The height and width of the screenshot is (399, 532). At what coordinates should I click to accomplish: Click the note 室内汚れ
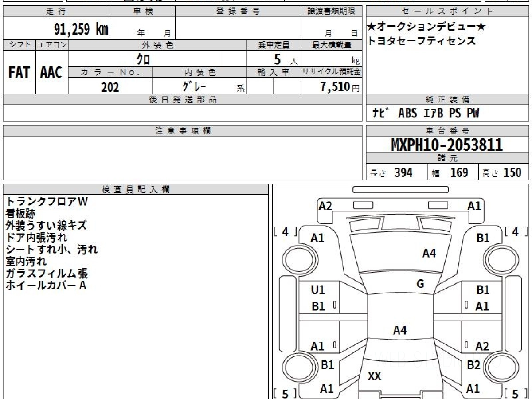[26, 262]
